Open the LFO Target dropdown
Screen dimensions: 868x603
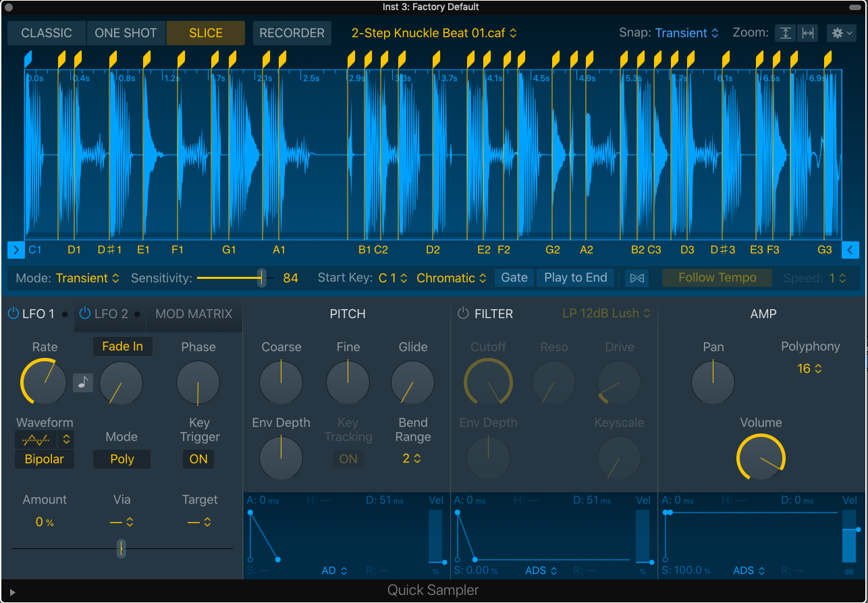(x=199, y=522)
